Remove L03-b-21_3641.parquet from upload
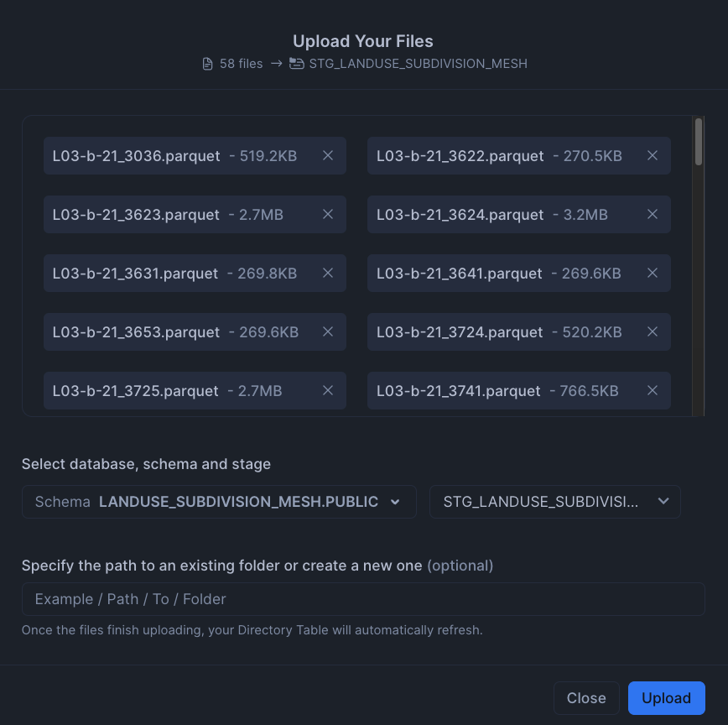The image size is (728, 725). (653, 273)
